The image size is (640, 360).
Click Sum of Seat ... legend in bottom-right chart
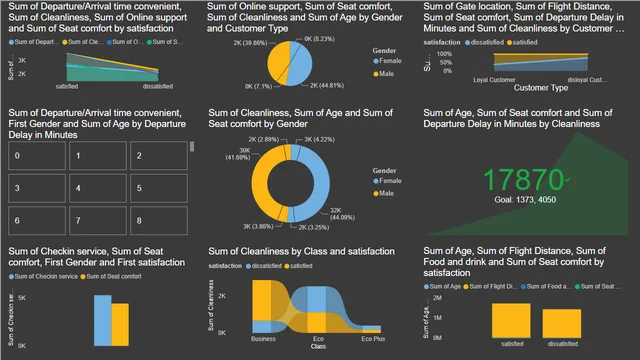(598, 287)
